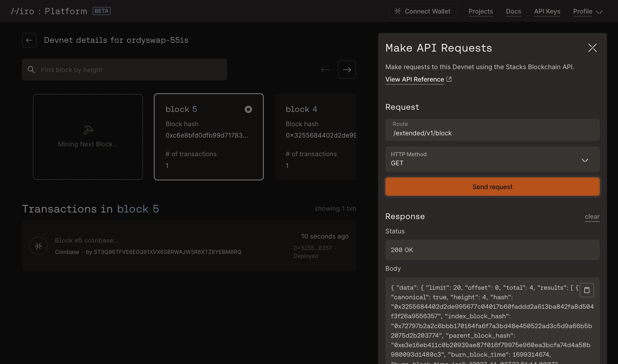
Task: Open the HTTP Method dropdown
Action: (x=492, y=159)
